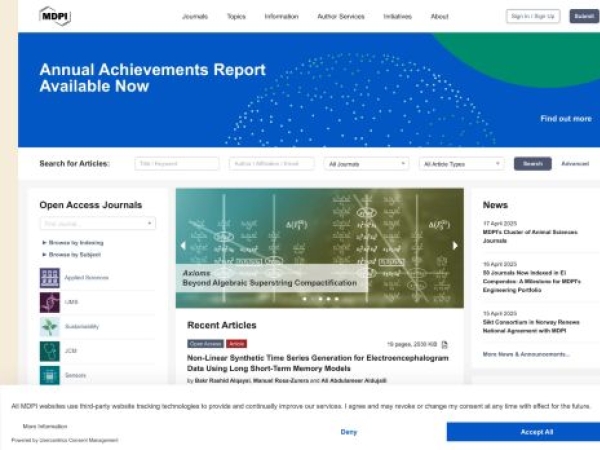
Task: Select the last carousel dot indicator
Action: coord(337,299)
